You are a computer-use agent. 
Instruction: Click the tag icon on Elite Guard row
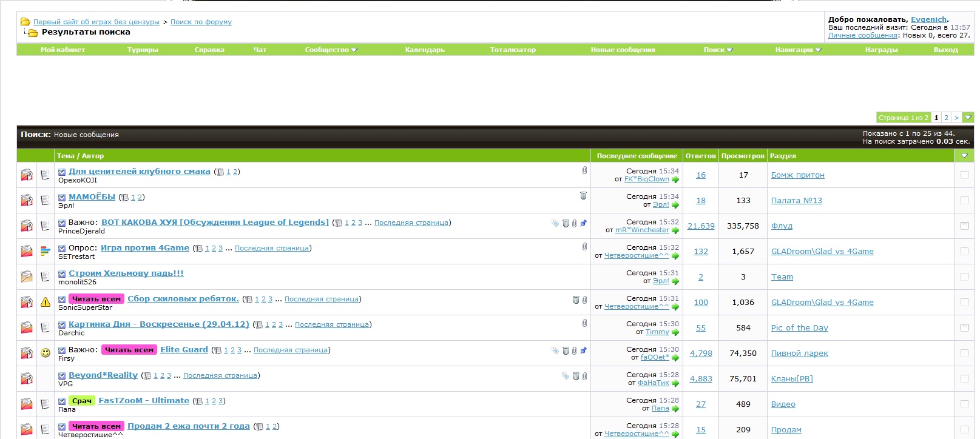pos(555,350)
